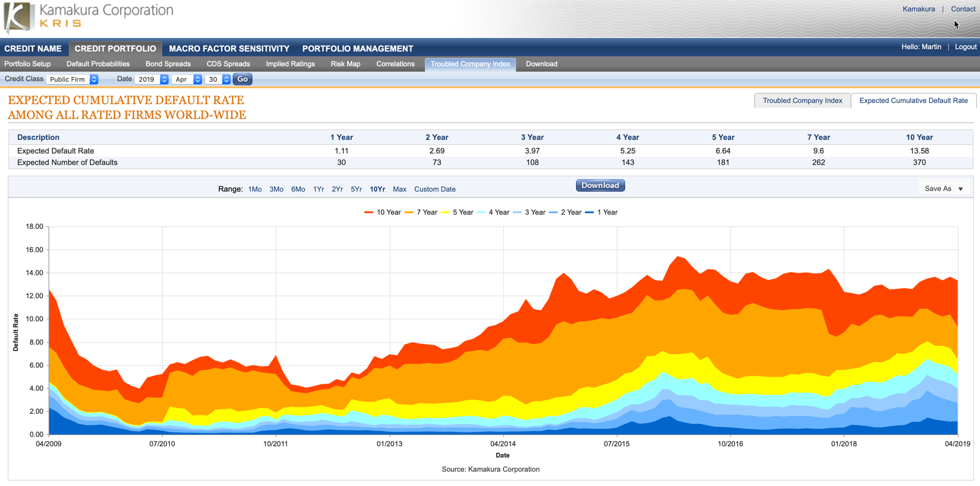Open the Save As dropdown

click(x=944, y=189)
